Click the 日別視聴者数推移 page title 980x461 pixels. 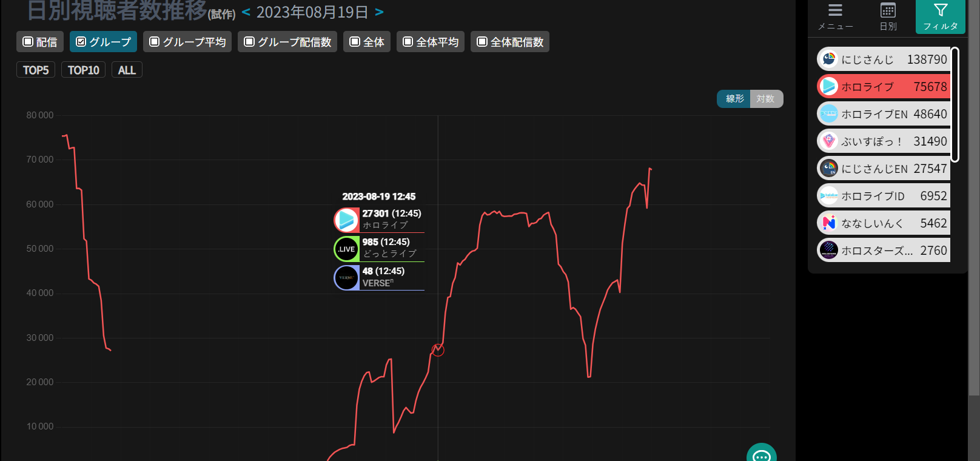118,10
